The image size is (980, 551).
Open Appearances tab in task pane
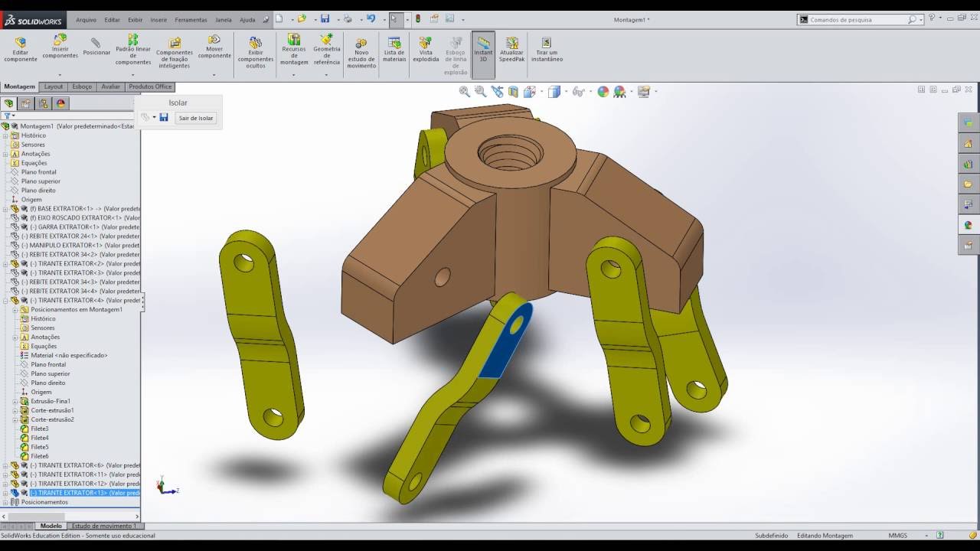click(x=969, y=225)
